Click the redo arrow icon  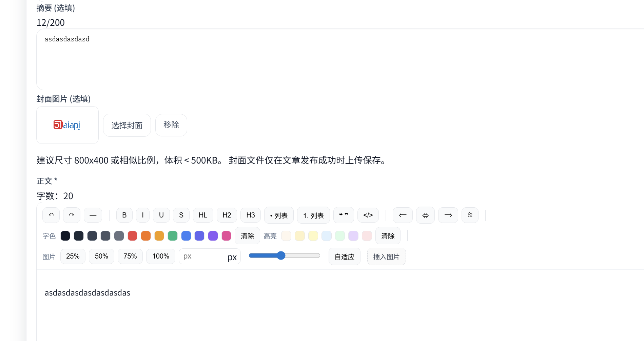pos(72,215)
